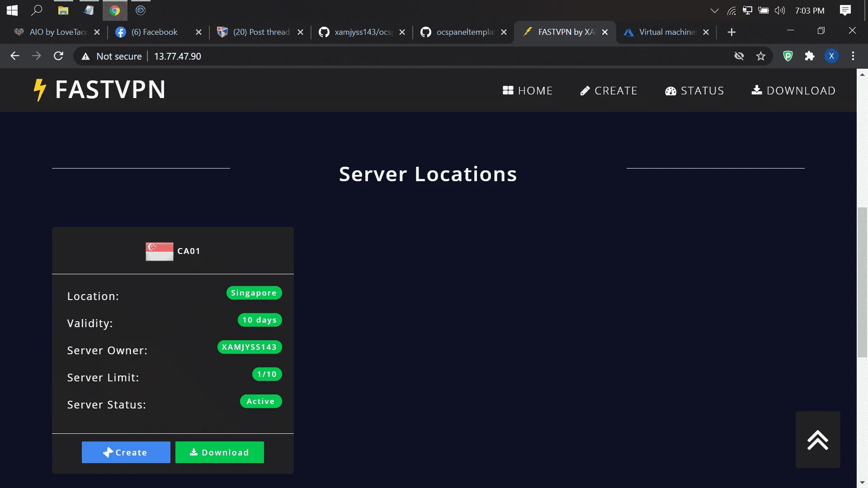868x488 pixels.
Task: Switch to the xamjyss143/ocs GitHub tab
Action: (363, 32)
